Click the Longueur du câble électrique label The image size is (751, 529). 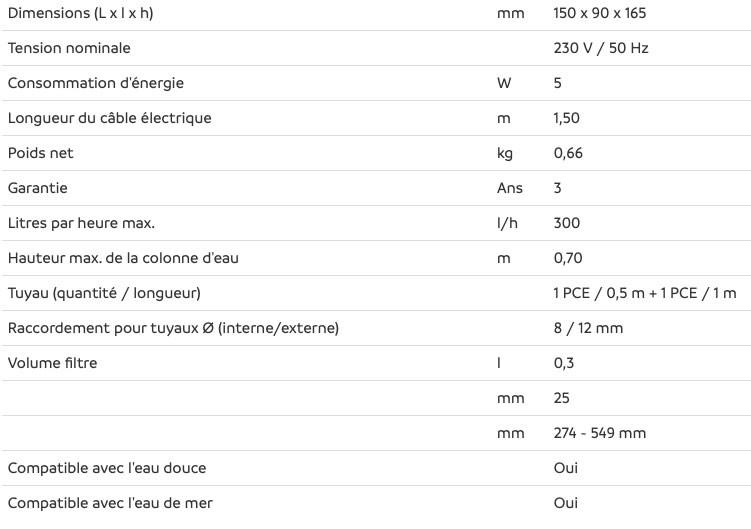click(x=110, y=118)
